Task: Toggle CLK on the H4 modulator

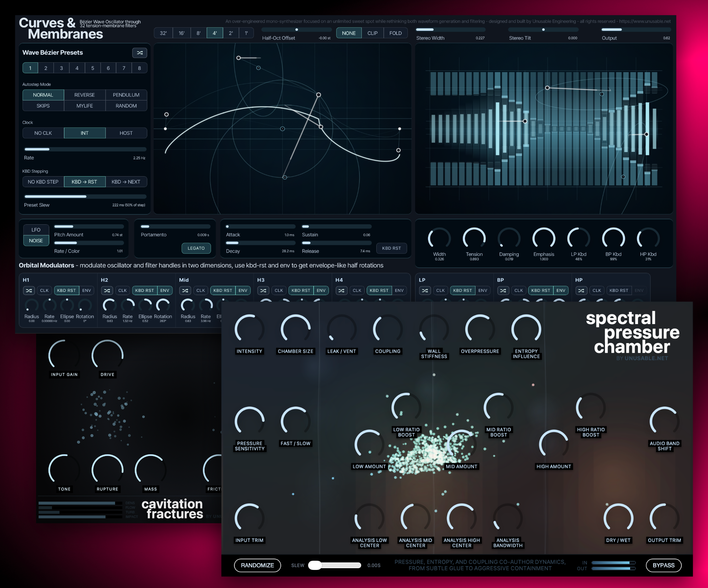Action: [357, 290]
